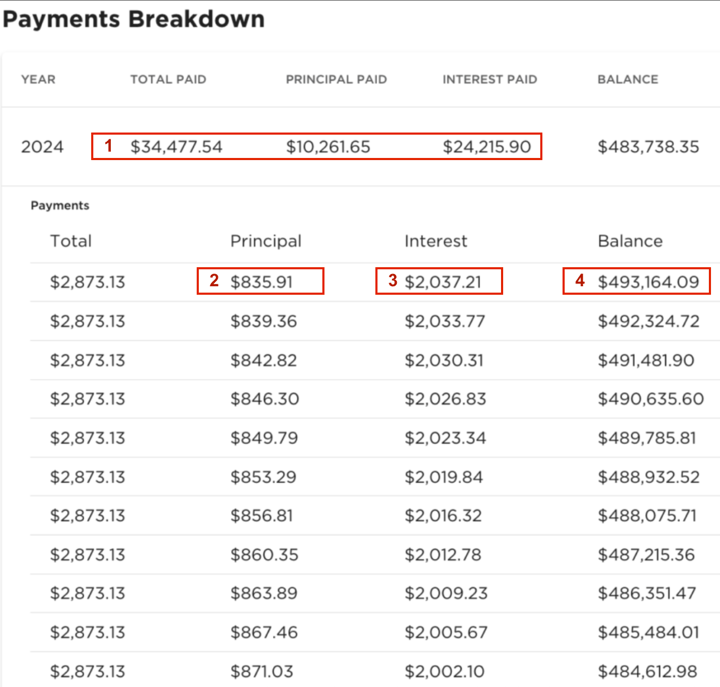The width and height of the screenshot is (720, 687).
Task: Select the first principal payment $835.91
Action: 262,282
